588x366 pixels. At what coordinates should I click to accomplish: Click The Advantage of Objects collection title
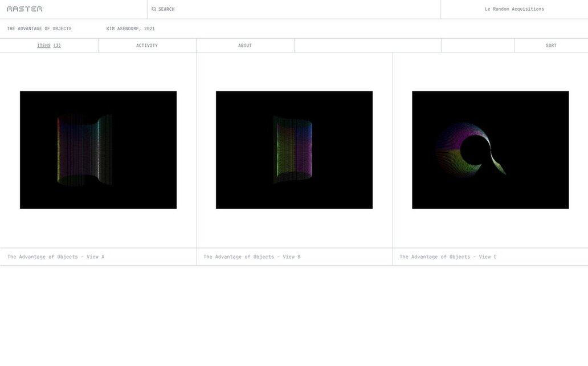[x=39, y=29]
